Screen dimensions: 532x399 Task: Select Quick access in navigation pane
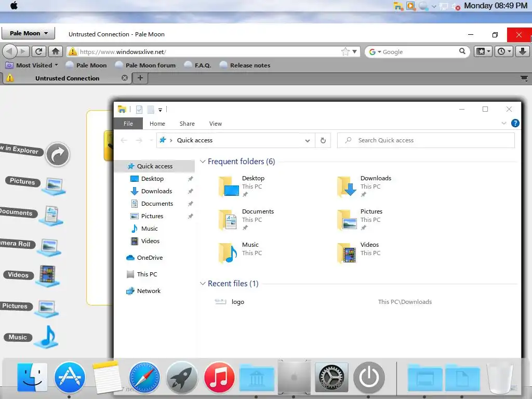[x=155, y=166]
